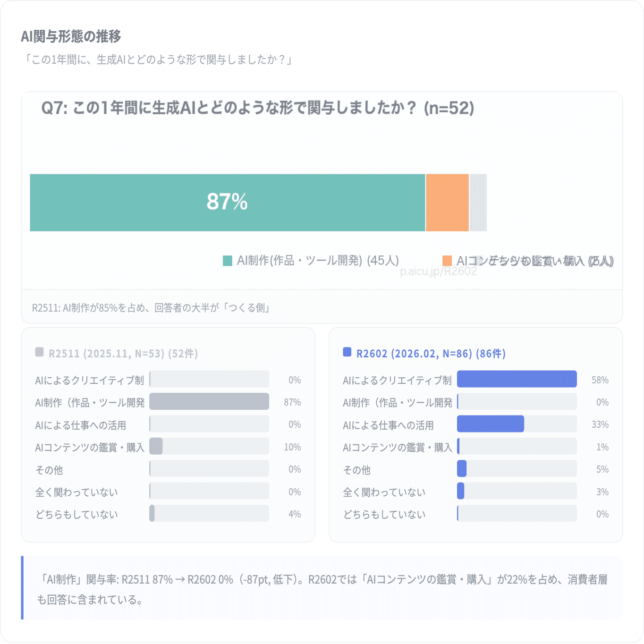Select the R2602 AIによるクリエイティブ制 58% bar

click(517, 379)
